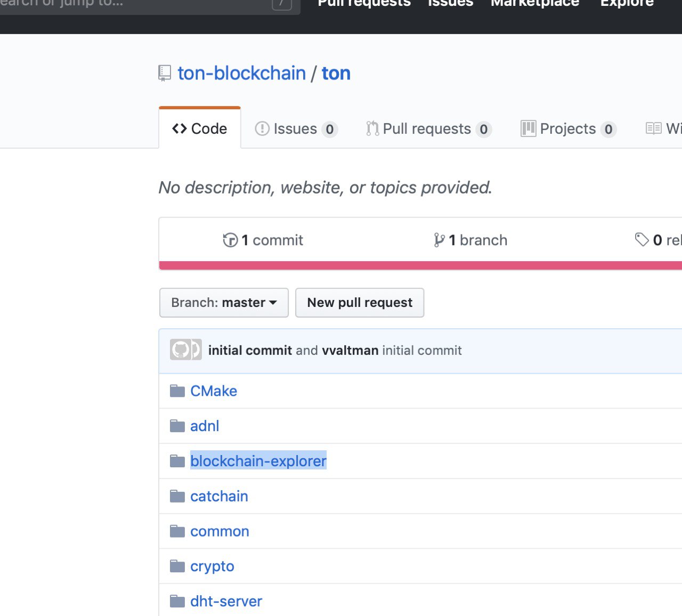682x616 pixels.
Task: Open the vvaltman author link
Action: click(x=350, y=350)
